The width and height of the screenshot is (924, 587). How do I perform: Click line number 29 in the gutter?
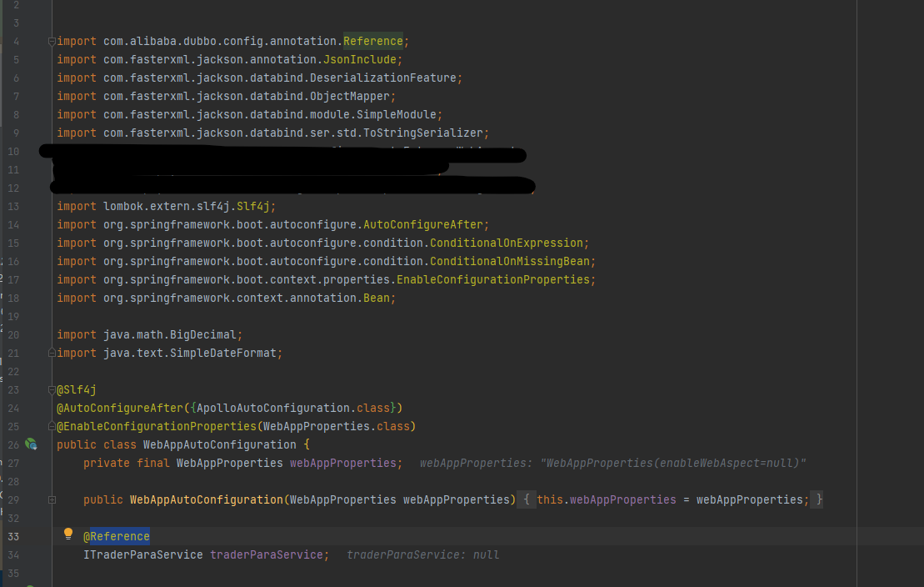pyautogui.click(x=13, y=499)
